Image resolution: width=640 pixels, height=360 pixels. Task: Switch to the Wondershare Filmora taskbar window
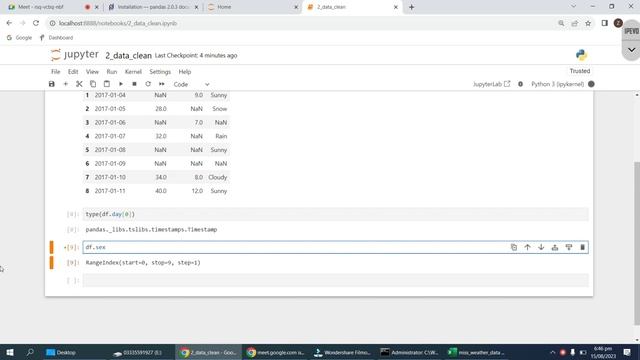pyautogui.click(x=342, y=352)
